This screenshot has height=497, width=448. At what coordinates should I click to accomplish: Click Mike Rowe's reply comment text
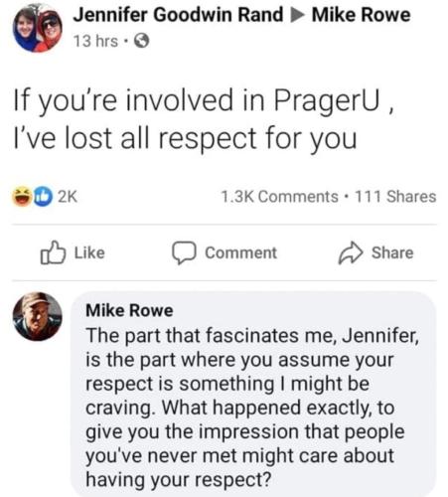pos(252,408)
